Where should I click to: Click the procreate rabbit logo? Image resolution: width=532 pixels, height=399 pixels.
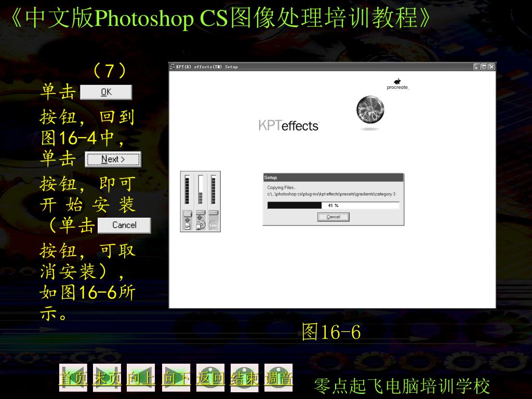tap(397, 84)
